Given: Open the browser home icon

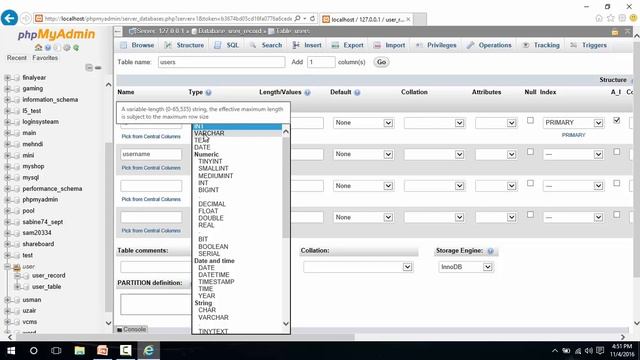Looking at the screenshot, I should pyautogui.click(x=599, y=18).
